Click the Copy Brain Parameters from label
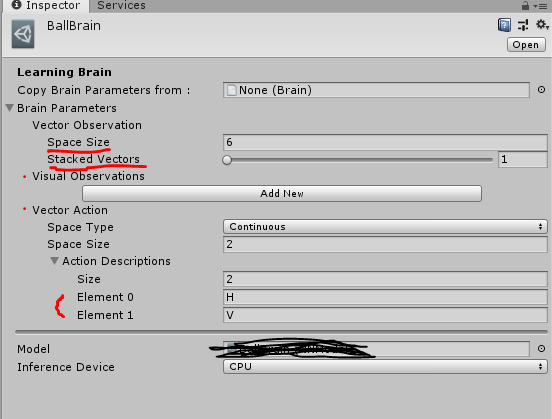Viewport: 552px width, 419px height. [x=104, y=90]
